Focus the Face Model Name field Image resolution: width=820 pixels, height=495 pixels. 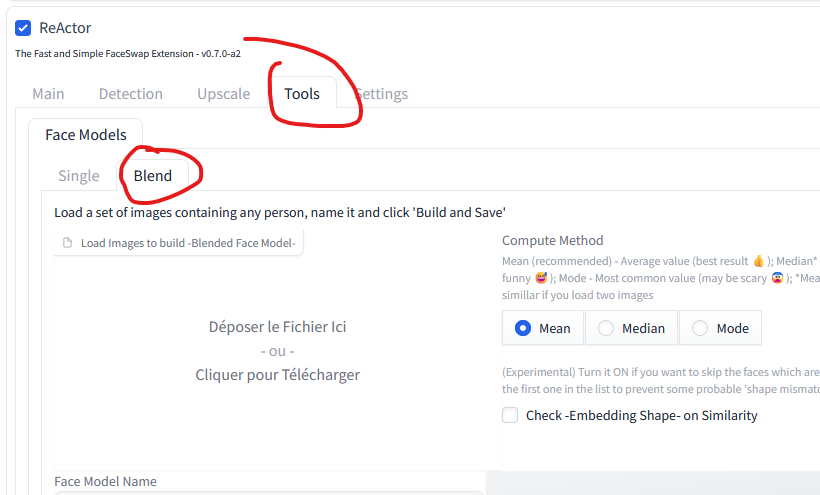[269, 492]
